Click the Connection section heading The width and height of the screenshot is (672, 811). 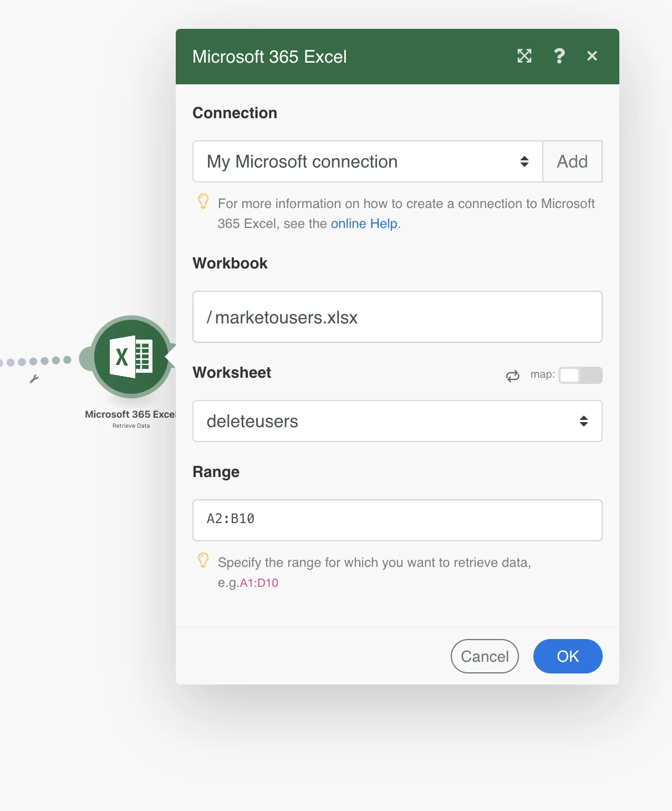coord(235,113)
